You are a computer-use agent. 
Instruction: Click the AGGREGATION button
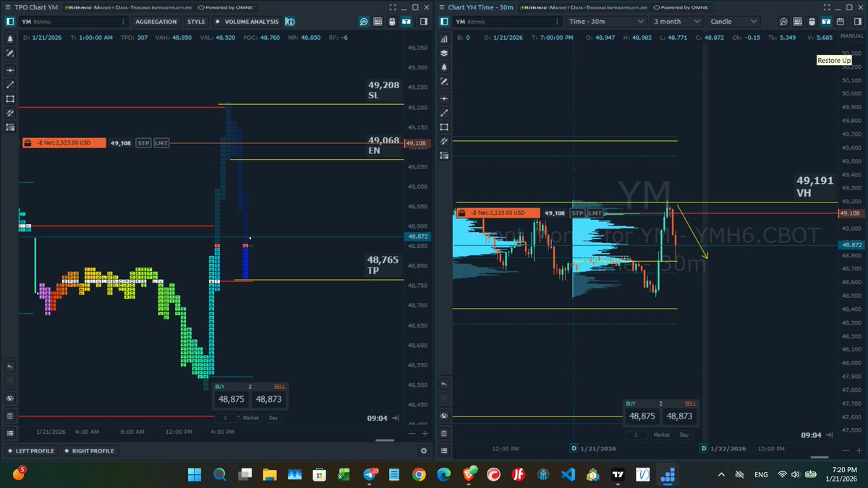tap(156, 22)
